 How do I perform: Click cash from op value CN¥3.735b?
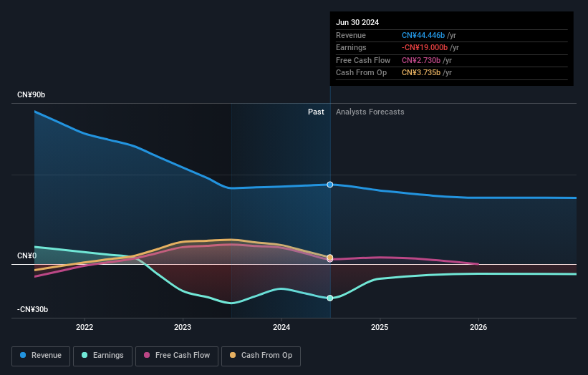[420, 73]
